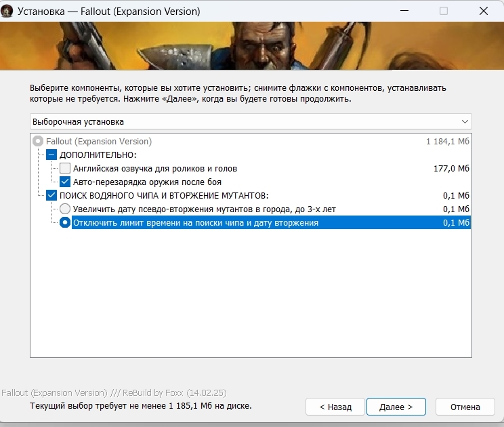Cancel setup with the Отмена button

[465, 407]
